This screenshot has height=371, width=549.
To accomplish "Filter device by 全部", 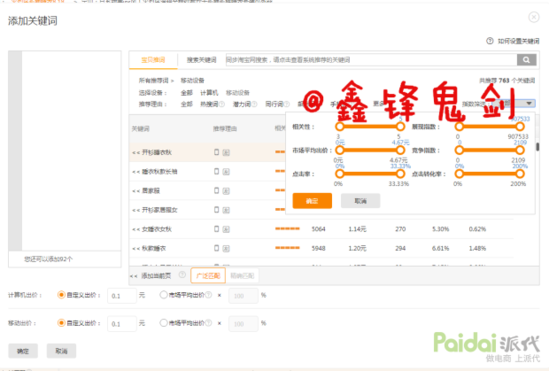I will [187, 93].
